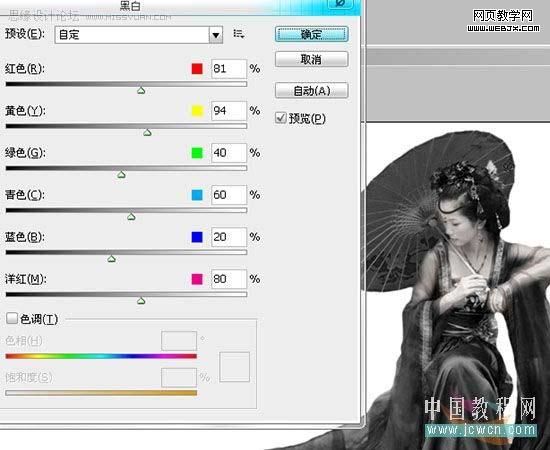Click the 黄色 slider handle
The image size is (550, 450).
pos(147,133)
